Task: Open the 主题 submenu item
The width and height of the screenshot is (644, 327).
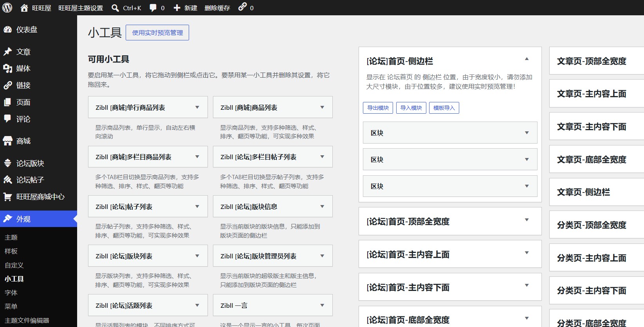Action: [11, 237]
